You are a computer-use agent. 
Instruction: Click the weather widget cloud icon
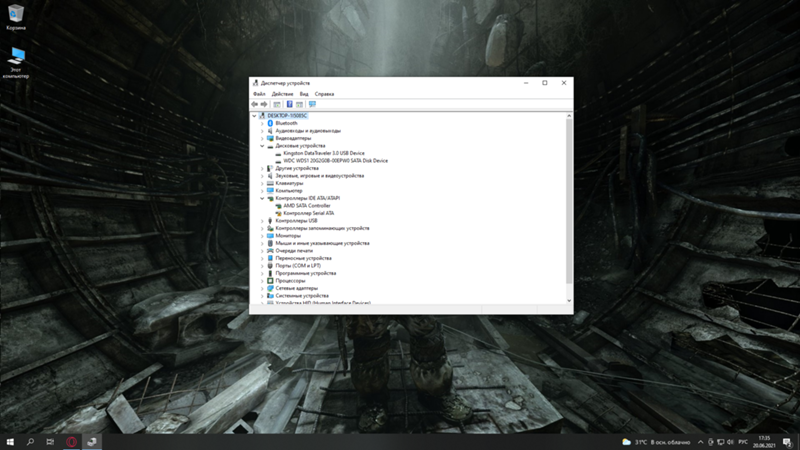coord(627,442)
